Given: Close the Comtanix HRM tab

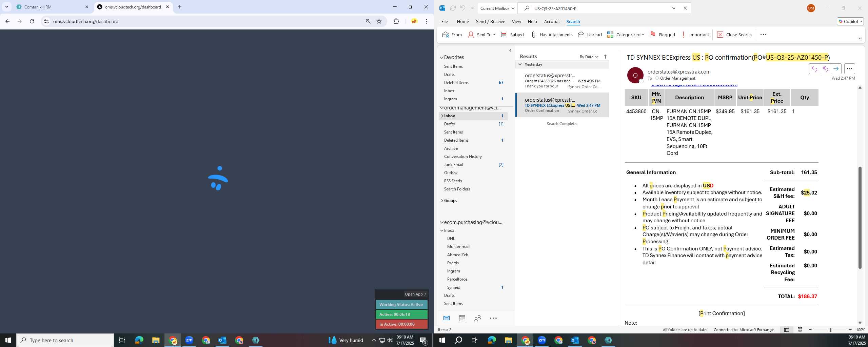Looking at the screenshot, I should (x=87, y=7).
